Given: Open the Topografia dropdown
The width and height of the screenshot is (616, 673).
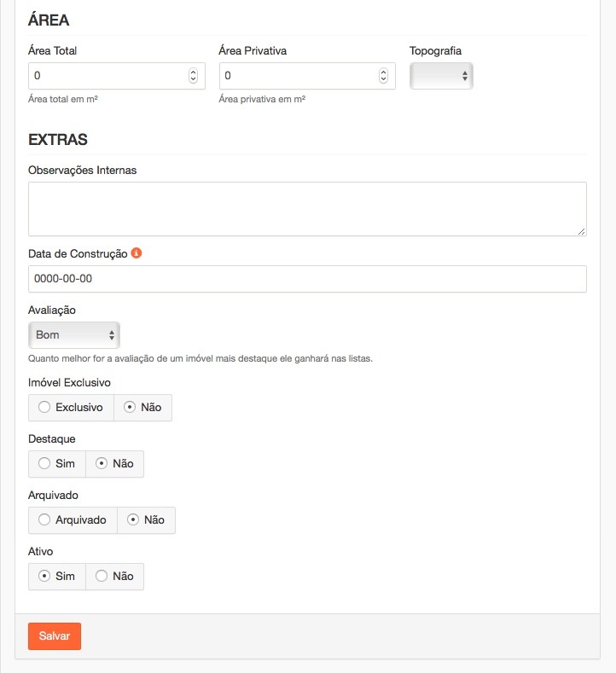Looking at the screenshot, I should point(441,76).
